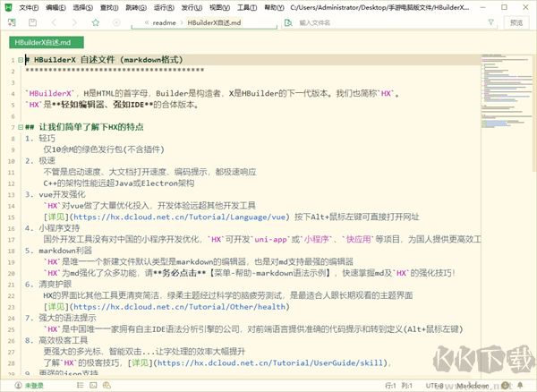The height and width of the screenshot is (392, 537).
Task: Click readme in the breadcrumb path
Action: pyautogui.click(x=164, y=22)
